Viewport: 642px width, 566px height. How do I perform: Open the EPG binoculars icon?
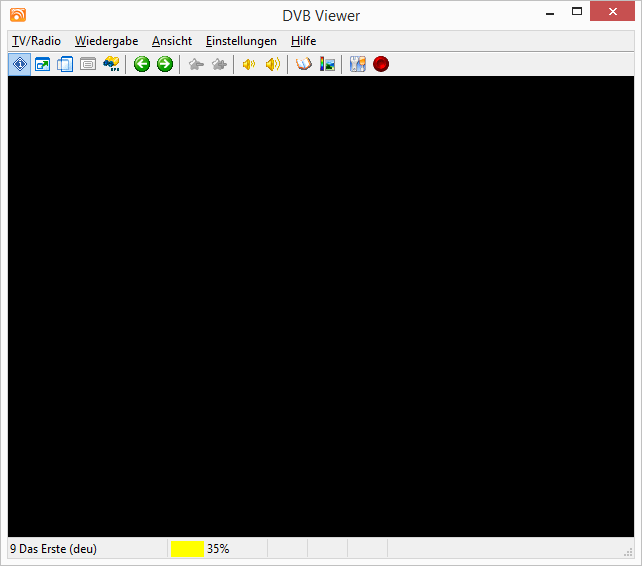pyautogui.click(x=111, y=64)
